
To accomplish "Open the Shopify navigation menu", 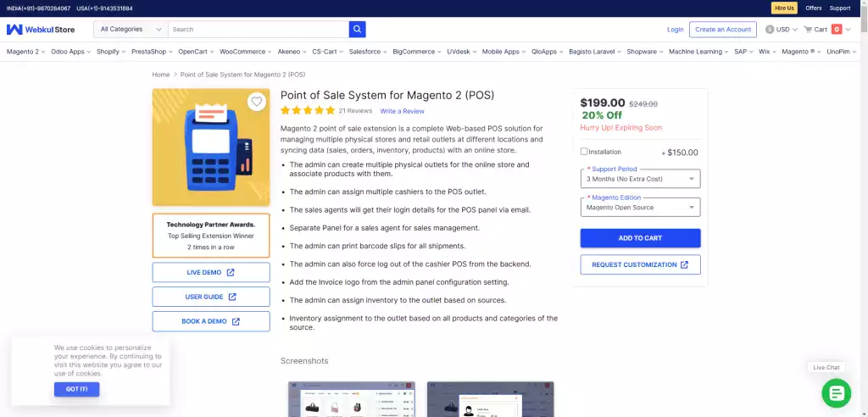I will 110,52.
